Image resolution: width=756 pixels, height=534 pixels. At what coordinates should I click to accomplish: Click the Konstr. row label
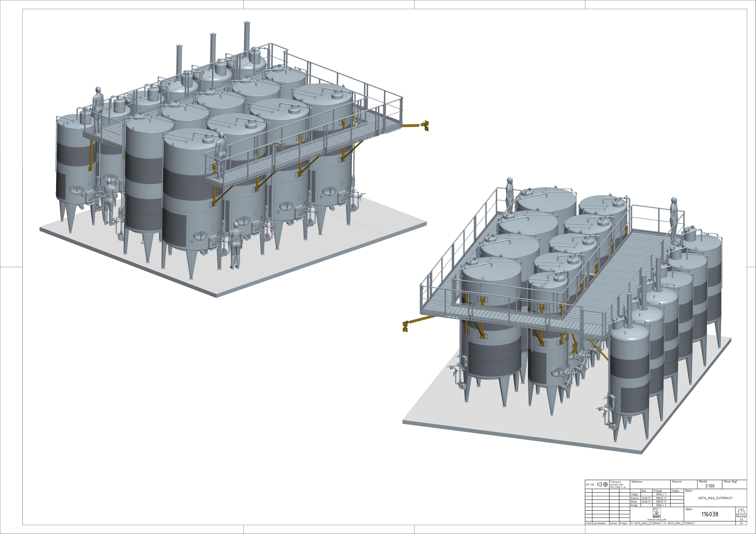[x=635, y=498]
